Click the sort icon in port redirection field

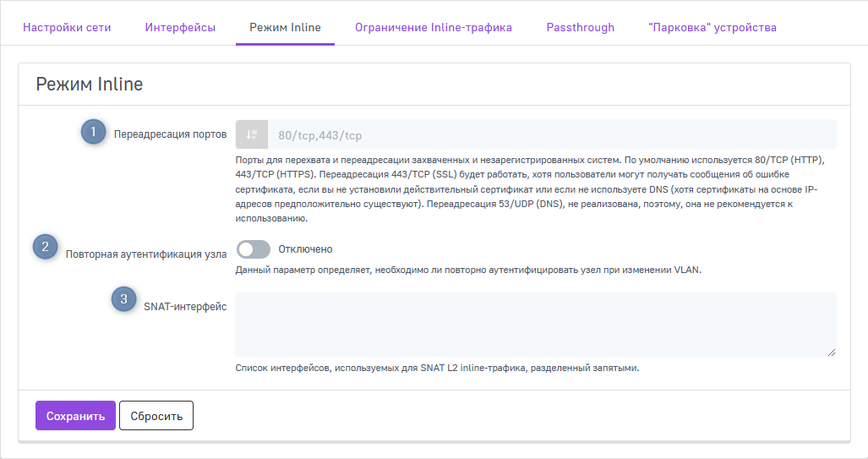click(x=251, y=134)
